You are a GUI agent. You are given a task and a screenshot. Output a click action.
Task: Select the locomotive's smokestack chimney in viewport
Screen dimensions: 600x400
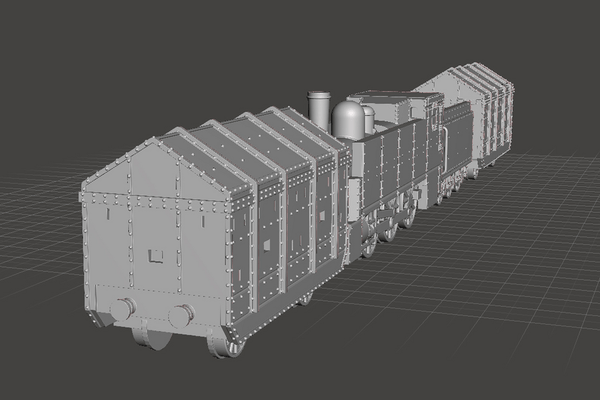click(319, 110)
